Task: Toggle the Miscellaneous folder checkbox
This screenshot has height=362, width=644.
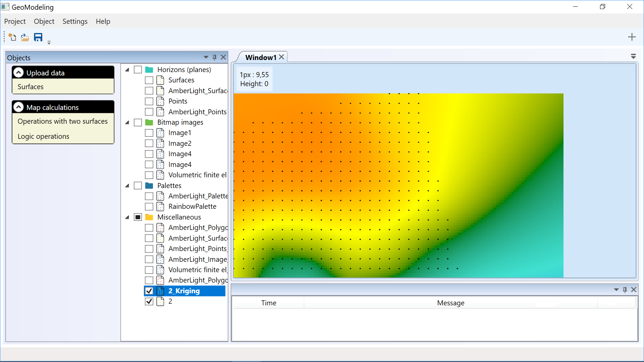Action: click(138, 217)
